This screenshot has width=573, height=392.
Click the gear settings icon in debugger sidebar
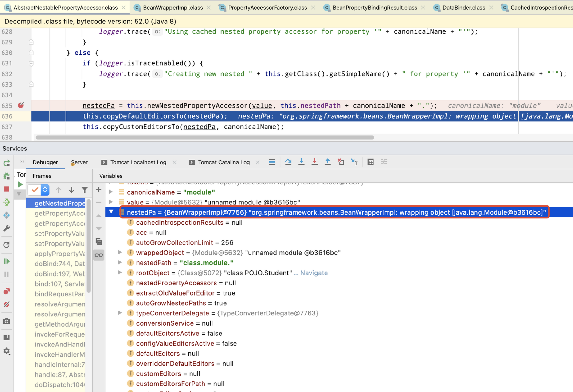point(7,351)
